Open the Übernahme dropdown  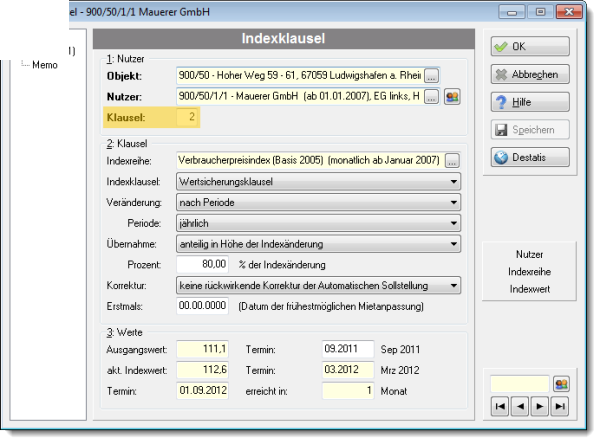[454, 244]
